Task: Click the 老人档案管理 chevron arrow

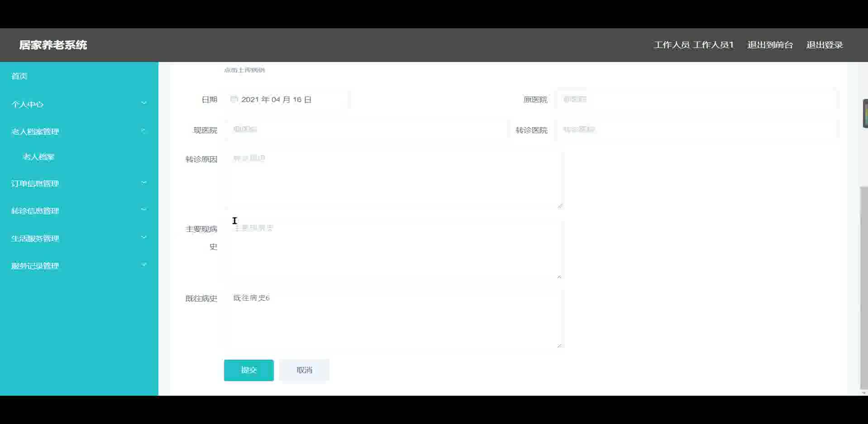Action: tap(144, 131)
